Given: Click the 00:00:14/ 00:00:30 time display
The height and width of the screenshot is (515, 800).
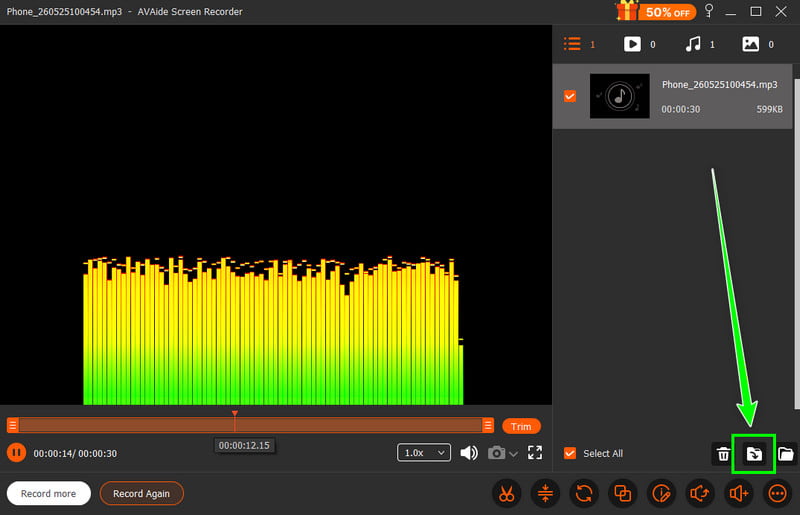Looking at the screenshot, I should [x=75, y=453].
